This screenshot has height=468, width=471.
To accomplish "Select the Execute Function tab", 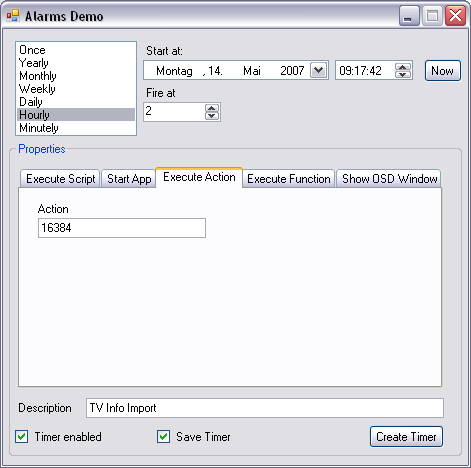I will pos(289,179).
